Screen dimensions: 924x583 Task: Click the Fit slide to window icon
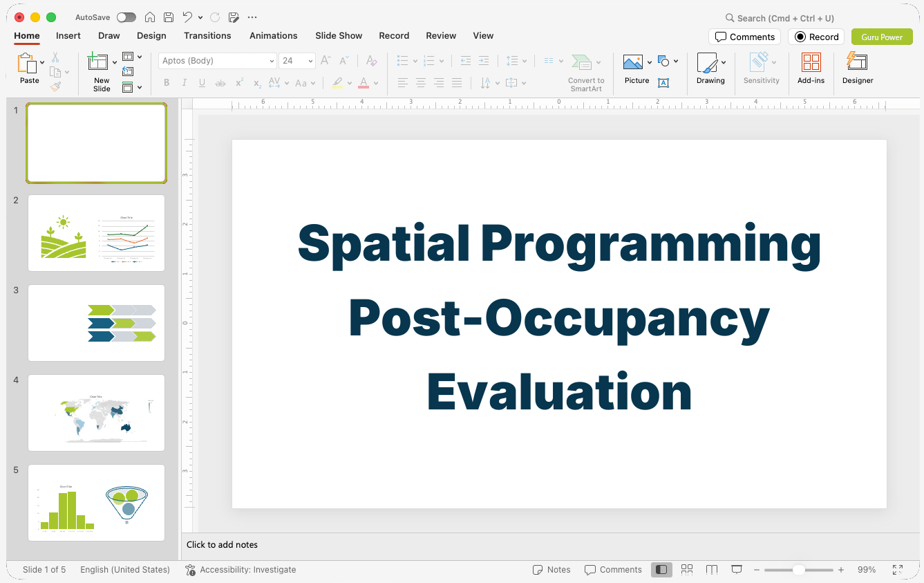click(x=898, y=570)
